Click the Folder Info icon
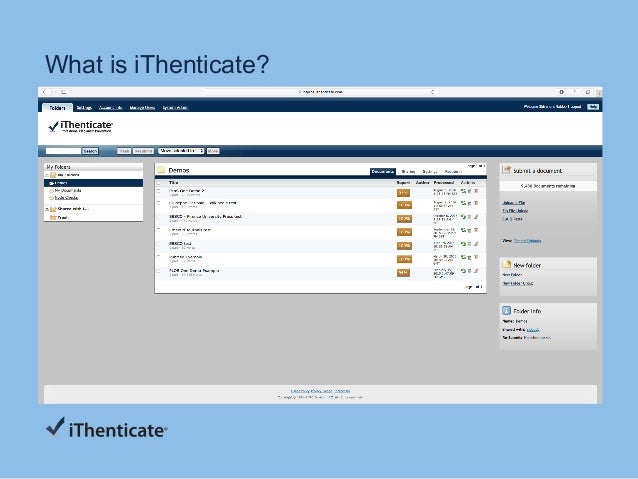The width and height of the screenshot is (638, 479). pos(506,311)
